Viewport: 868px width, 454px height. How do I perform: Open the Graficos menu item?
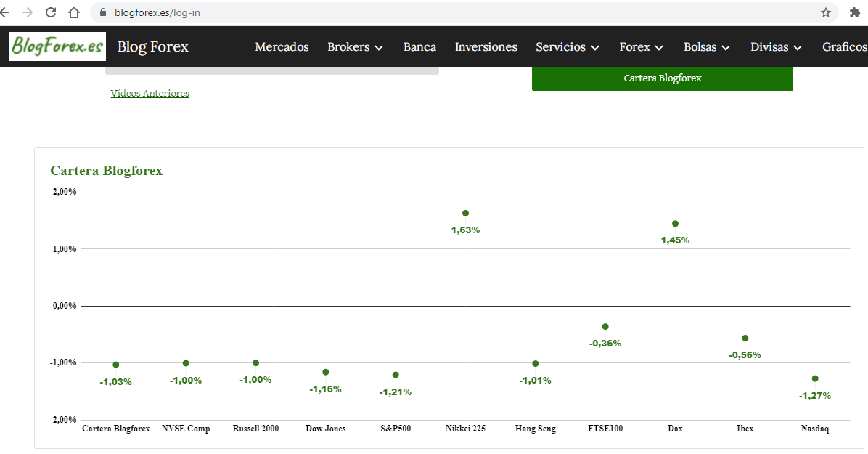coord(845,47)
